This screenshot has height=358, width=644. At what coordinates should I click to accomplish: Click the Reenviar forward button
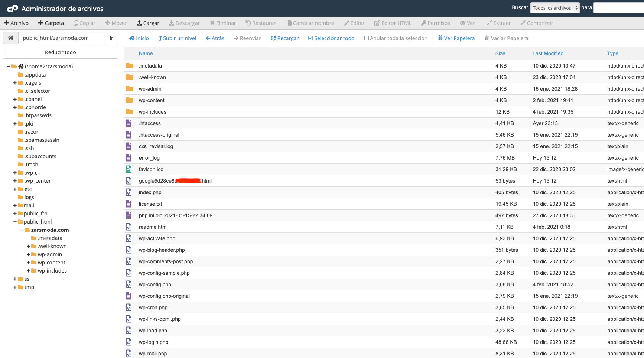coord(247,38)
